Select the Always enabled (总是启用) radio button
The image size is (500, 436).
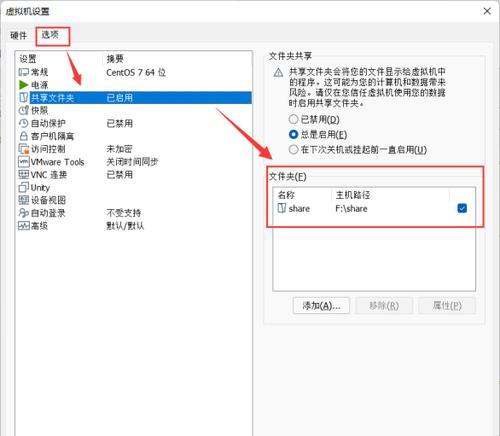(x=293, y=135)
